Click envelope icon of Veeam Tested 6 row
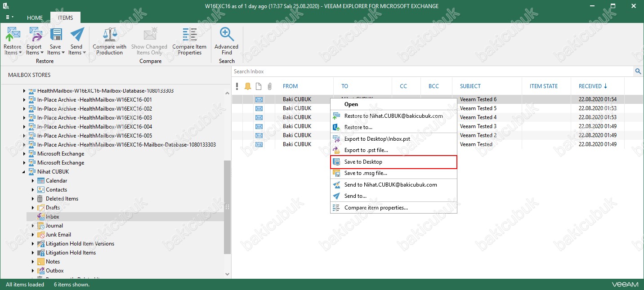 259,99
